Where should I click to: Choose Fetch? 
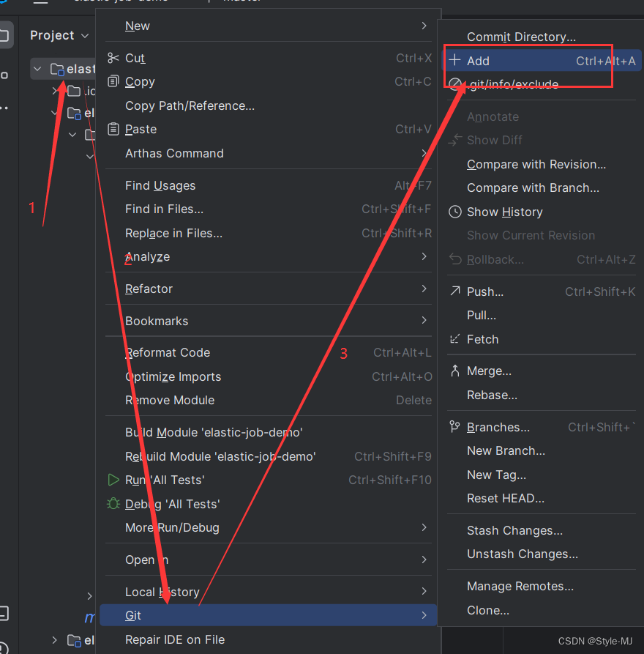coord(542,339)
